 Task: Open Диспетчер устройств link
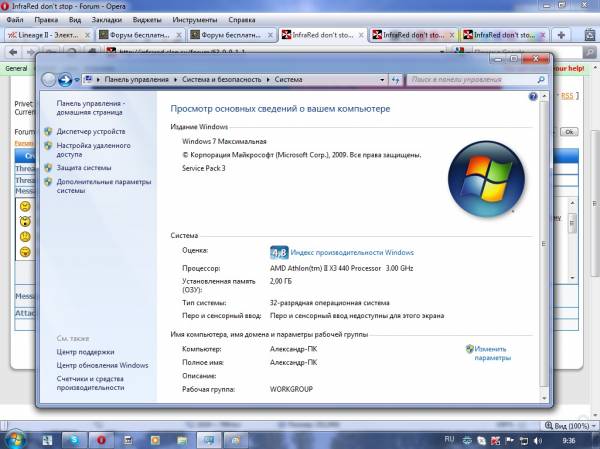click(91, 131)
